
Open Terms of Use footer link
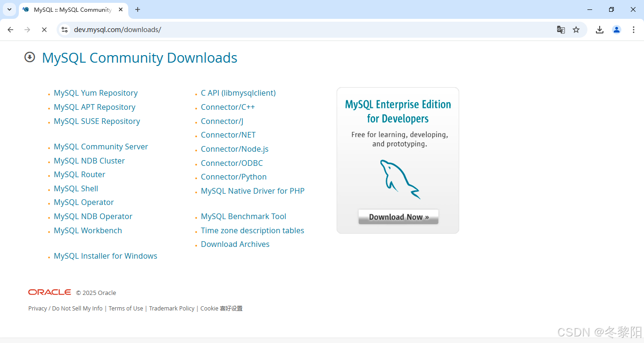pyautogui.click(x=126, y=308)
